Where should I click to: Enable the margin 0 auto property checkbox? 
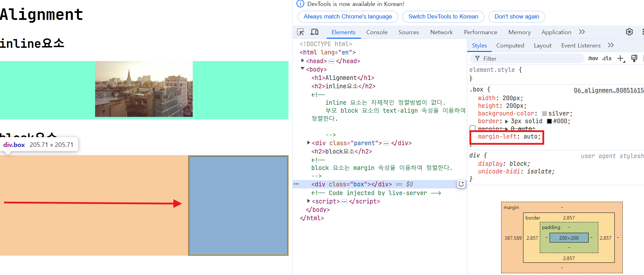473,128
